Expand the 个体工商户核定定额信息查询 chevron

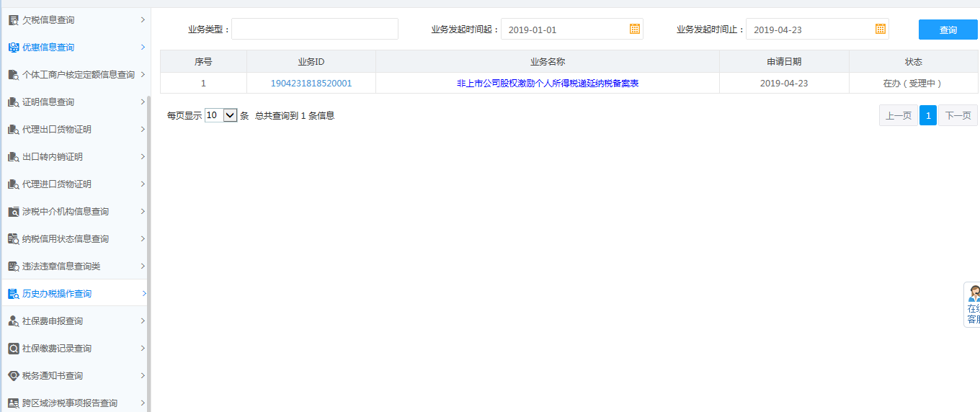point(143,74)
